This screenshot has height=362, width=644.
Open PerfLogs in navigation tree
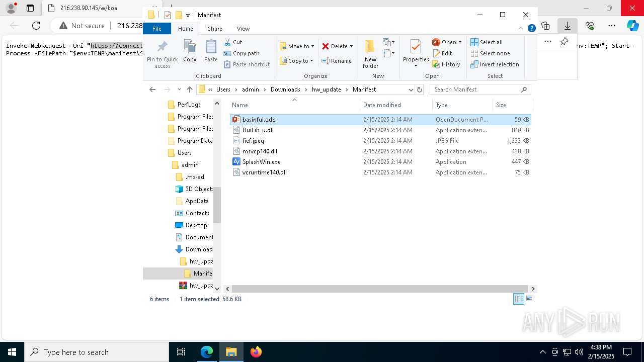[189, 105]
